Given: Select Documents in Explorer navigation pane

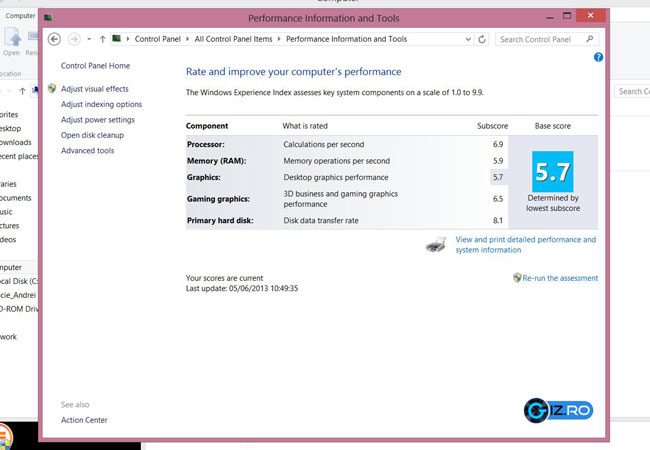Looking at the screenshot, I should [x=16, y=198].
